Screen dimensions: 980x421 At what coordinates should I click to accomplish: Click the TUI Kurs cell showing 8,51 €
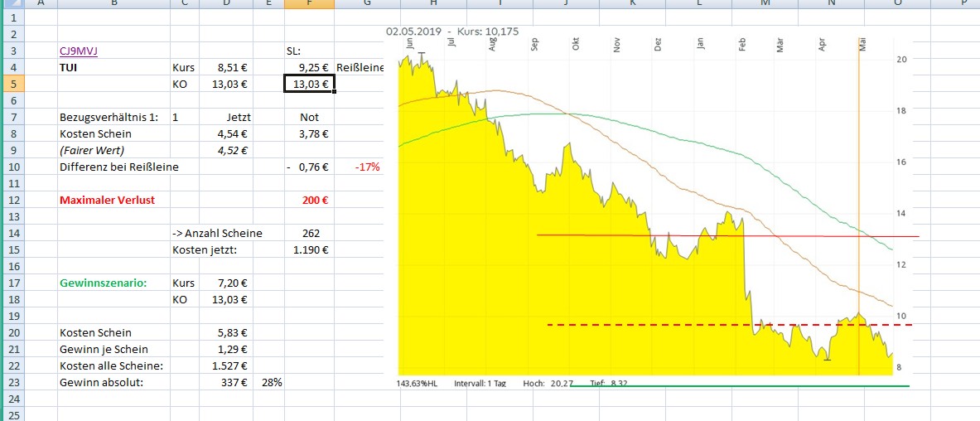click(x=226, y=67)
